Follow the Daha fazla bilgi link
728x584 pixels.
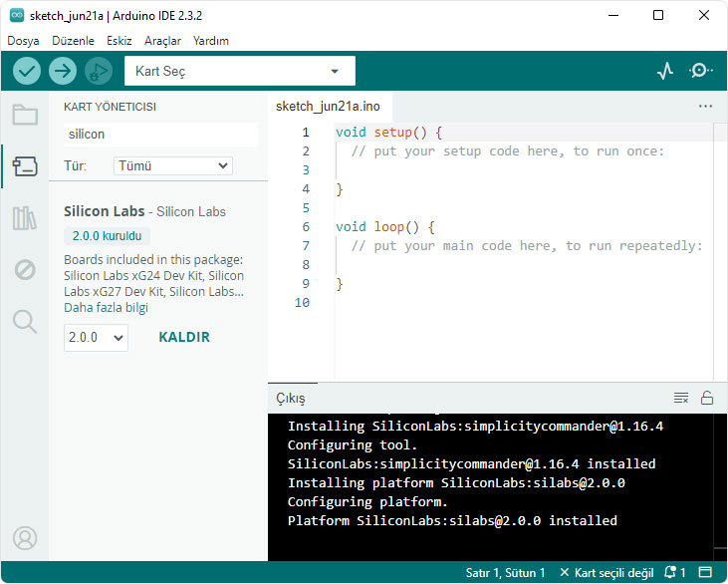[x=106, y=308]
